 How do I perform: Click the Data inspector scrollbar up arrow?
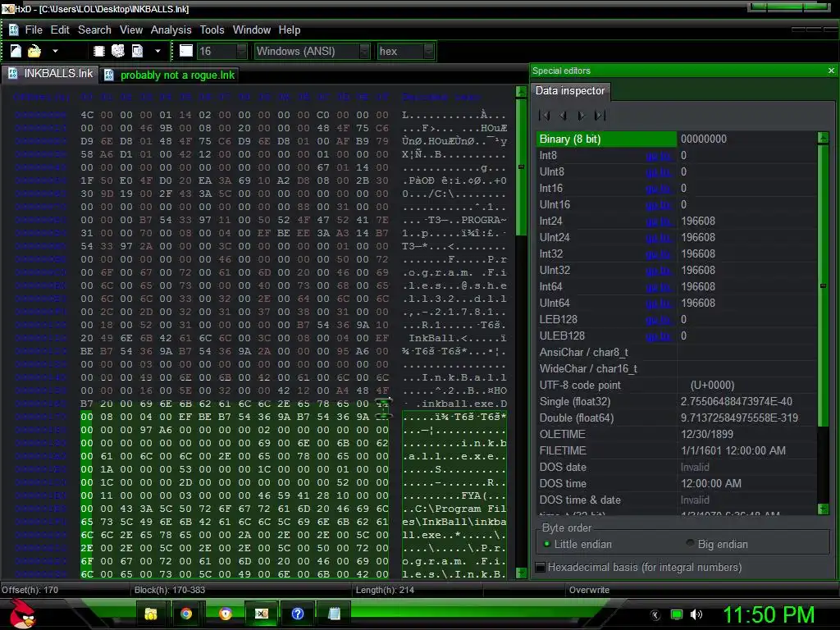[x=824, y=138]
